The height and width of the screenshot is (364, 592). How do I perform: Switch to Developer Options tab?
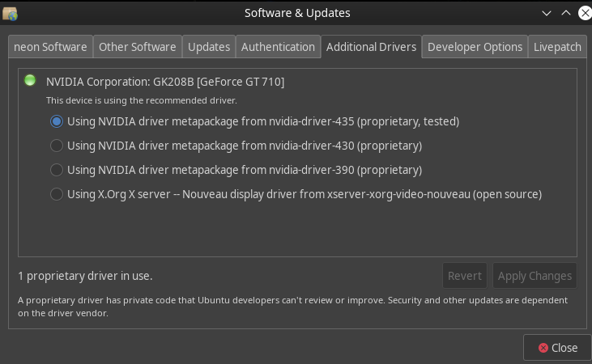[x=475, y=47]
